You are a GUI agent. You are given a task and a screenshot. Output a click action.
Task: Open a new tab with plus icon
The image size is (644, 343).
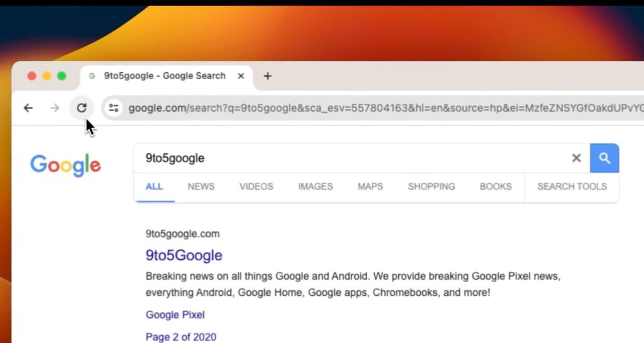pos(267,76)
